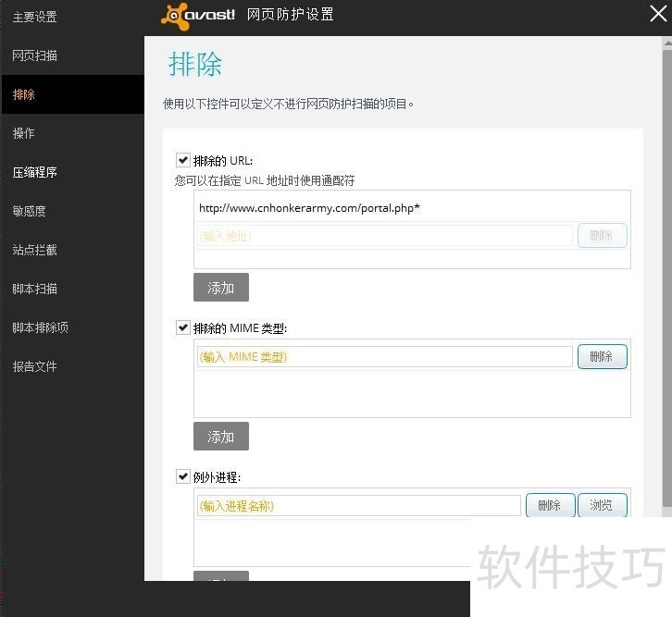672x617 pixels.
Task: Toggle the 排除的 MIME 类型 checkbox
Action: click(x=183, y=327)
